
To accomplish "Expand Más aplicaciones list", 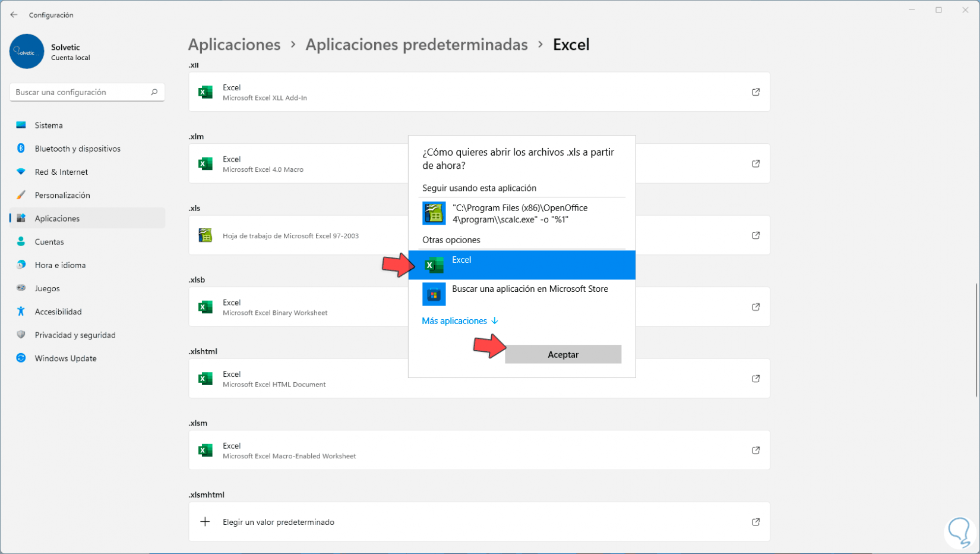I will [460, 321].
